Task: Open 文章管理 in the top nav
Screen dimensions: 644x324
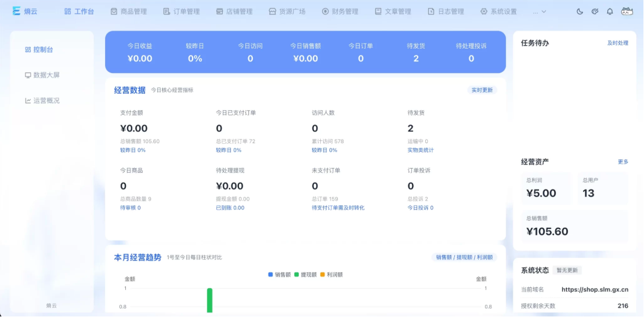Action: click(x=393, y=12)
